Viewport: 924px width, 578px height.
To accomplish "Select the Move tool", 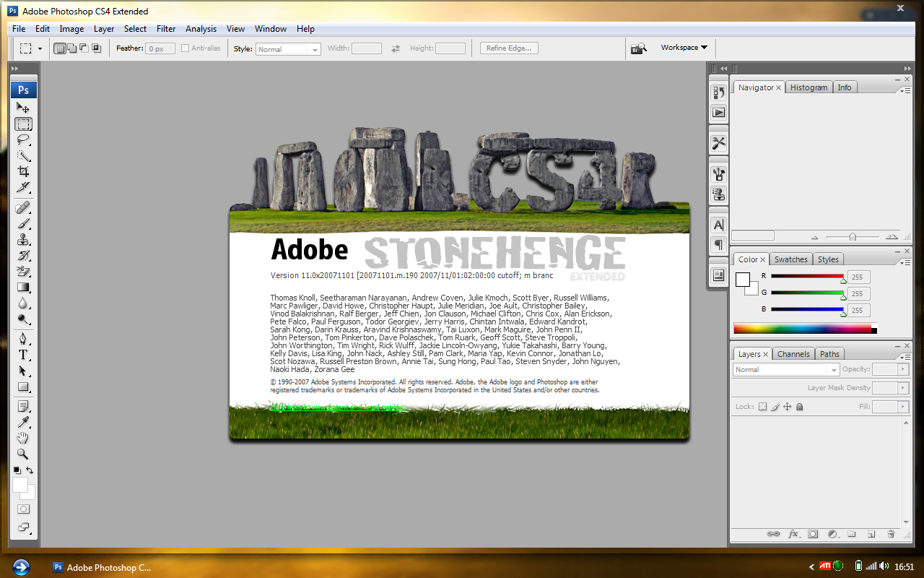I will 24,108.
